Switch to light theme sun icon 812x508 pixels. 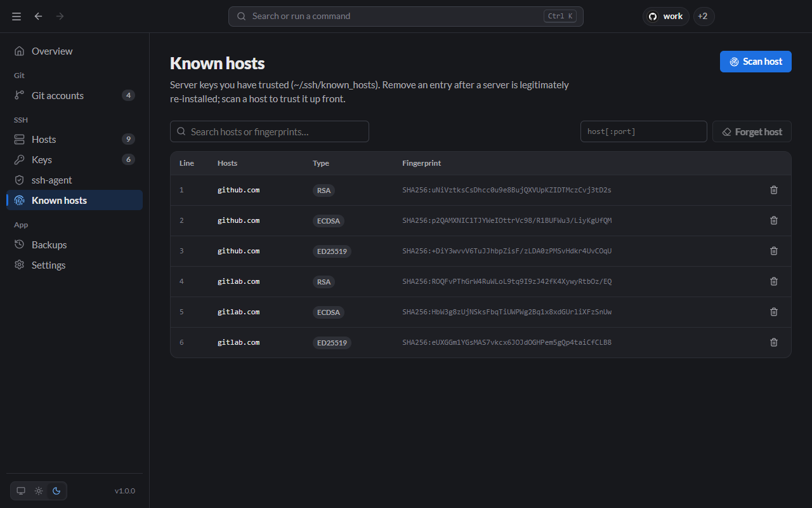pos(39,491)
